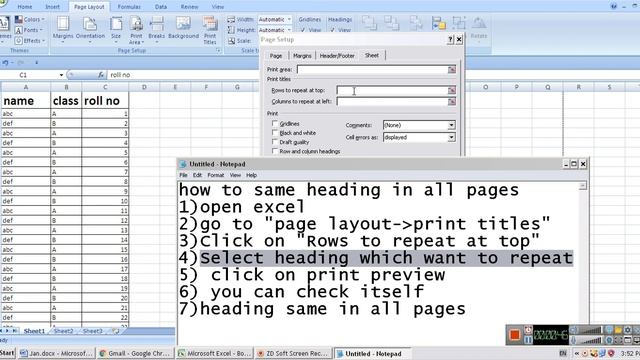The image size is (640, 360).
Task: Open the Orientation ribbon button
Action: (x=90, y=29)
